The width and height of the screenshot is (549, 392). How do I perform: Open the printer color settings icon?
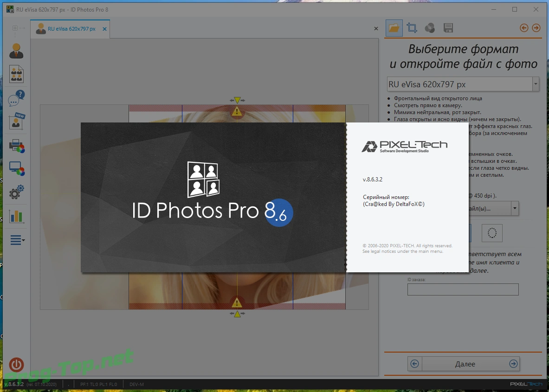coord(17,146)
